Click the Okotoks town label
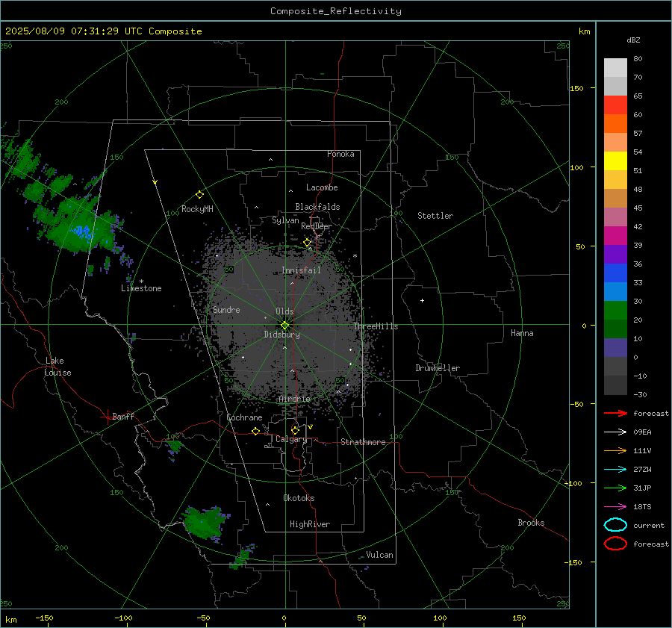The image size is (672, 628). click(299, 498)
